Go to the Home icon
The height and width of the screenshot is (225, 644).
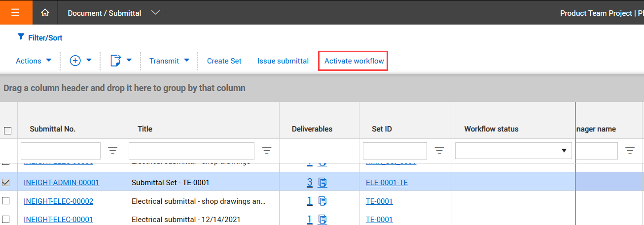coord(45,13)
